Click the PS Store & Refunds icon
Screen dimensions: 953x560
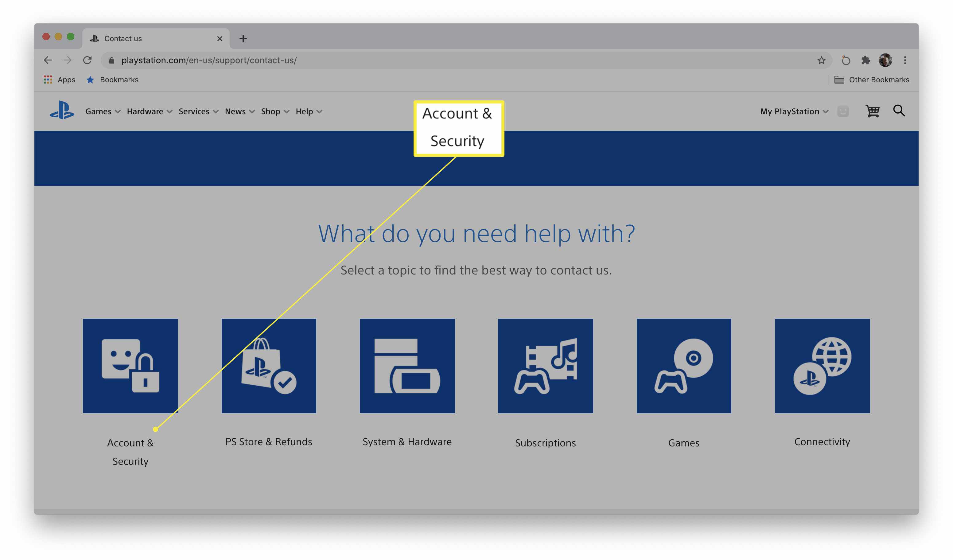click(269, 365)
